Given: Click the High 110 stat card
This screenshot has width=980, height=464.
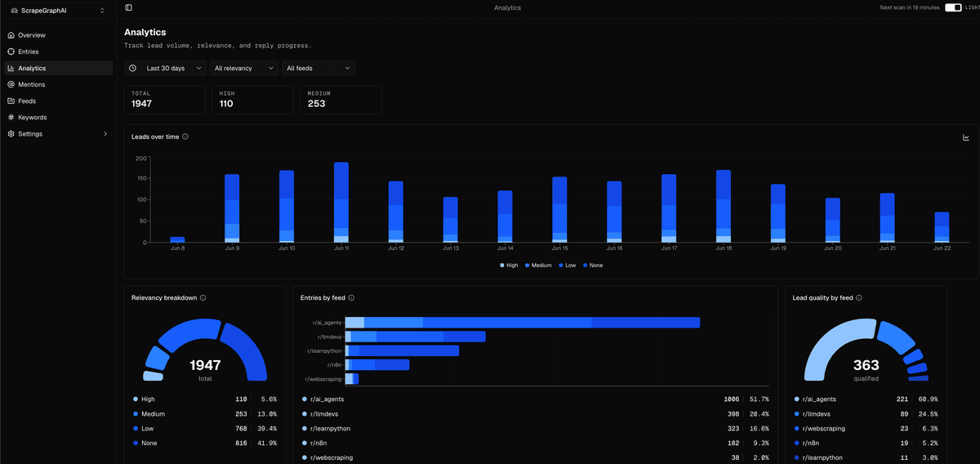Looking at the screenshot, I should (x=252, y=100).
